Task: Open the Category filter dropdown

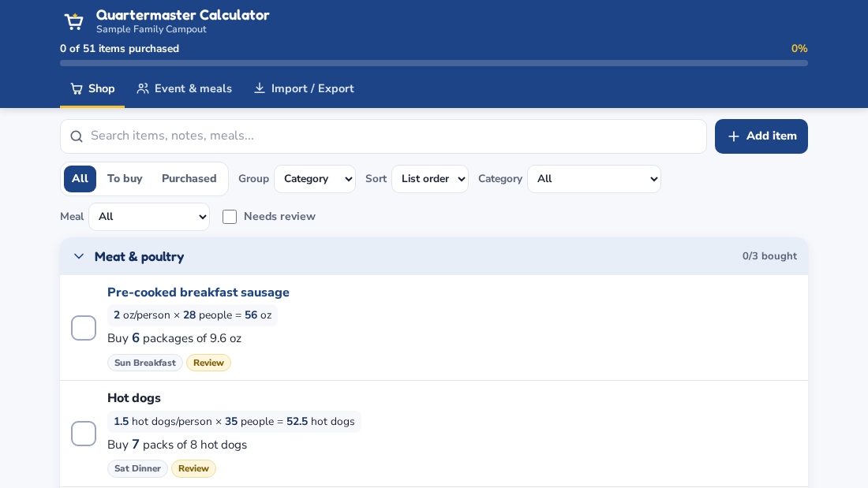Action: tap(594, 179)
